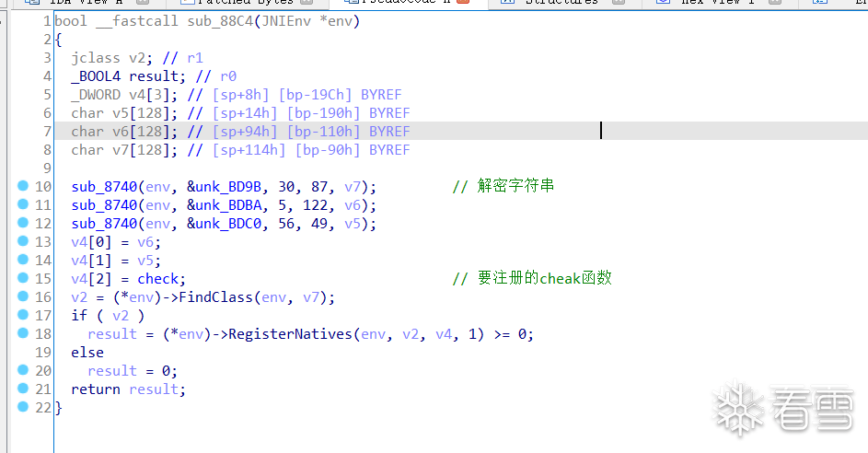Click FindClass call on line 16
Viewport: 868px width, 453px height.
(216, 297)
